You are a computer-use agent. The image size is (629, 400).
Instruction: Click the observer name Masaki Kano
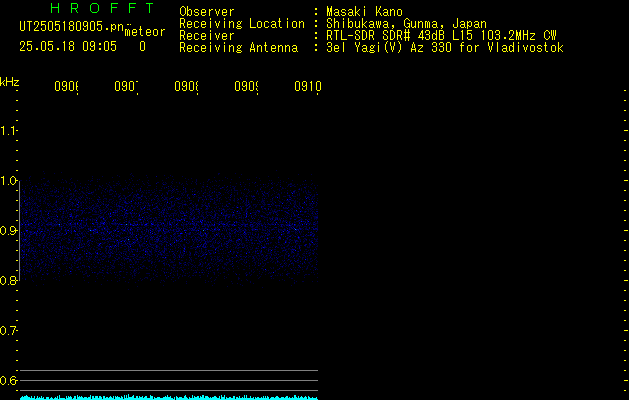[x=364, y=12]
